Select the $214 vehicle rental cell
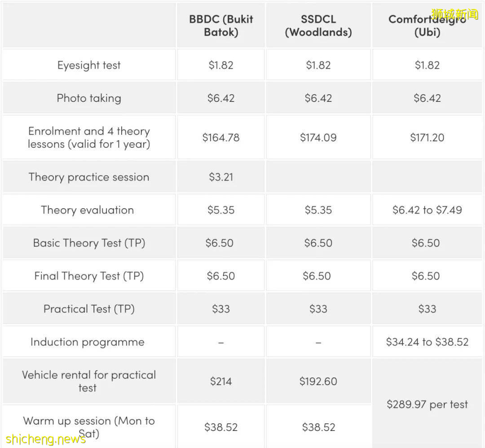Image resolution: width=485 pixels, height=448 pixels. [221, 381]
